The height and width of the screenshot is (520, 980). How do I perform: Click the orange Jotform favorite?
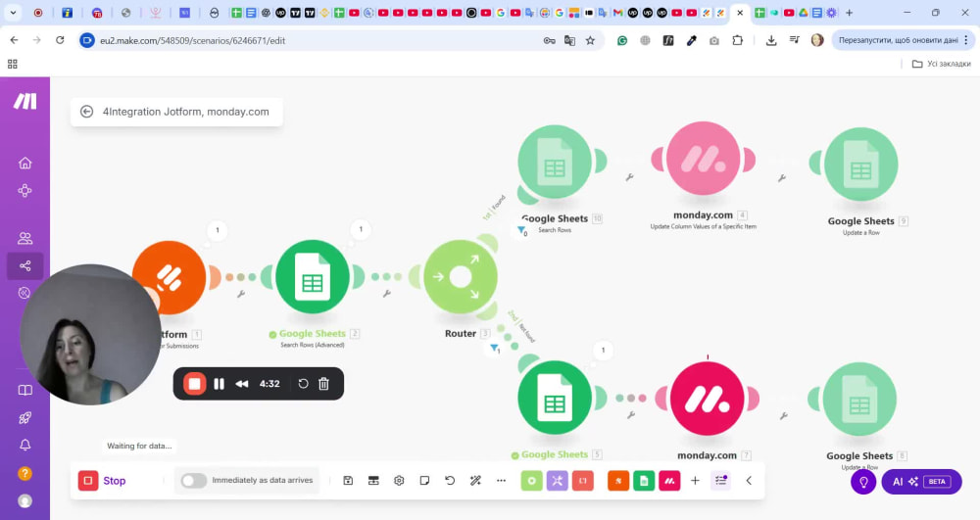(x=618, y=481)
